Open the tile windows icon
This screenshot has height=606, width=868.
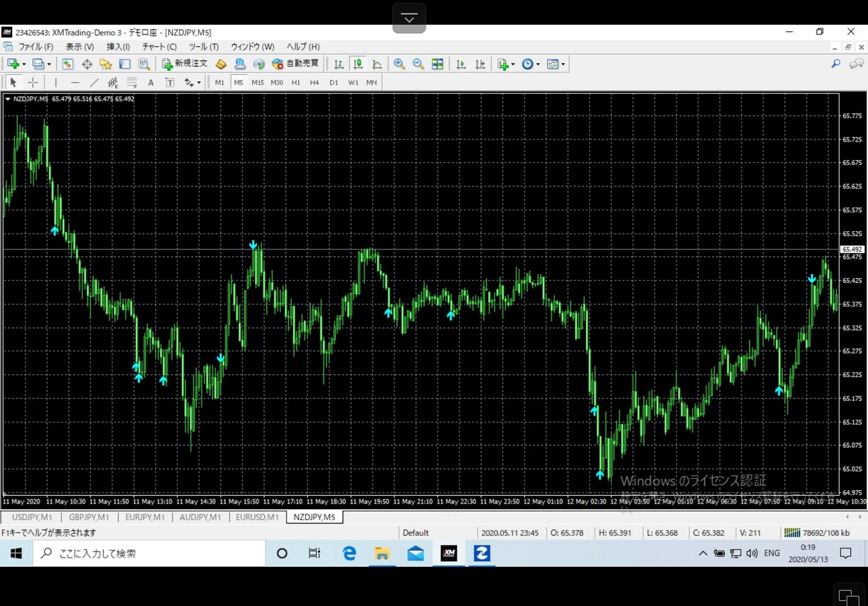pos(438,64)
